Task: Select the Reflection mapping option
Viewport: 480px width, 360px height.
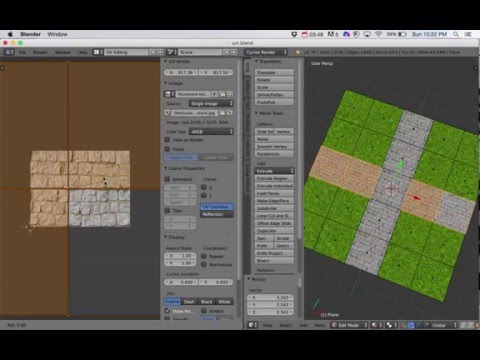Action: (217, 214)
